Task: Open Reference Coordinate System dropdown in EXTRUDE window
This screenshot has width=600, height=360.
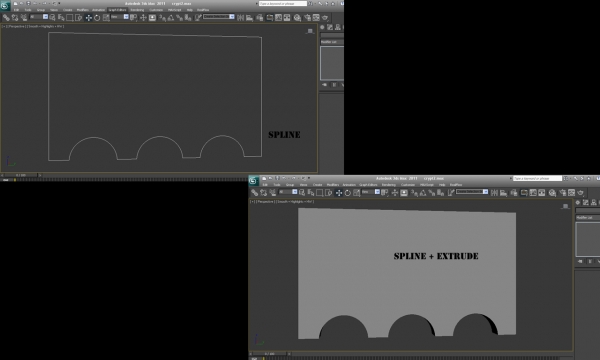Action: 370,192
